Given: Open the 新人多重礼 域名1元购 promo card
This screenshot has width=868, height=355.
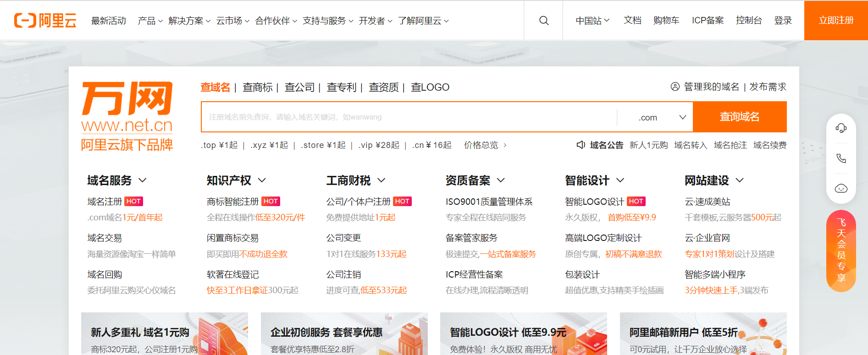Looking at the screenshot, I should [x=165, y=334].
